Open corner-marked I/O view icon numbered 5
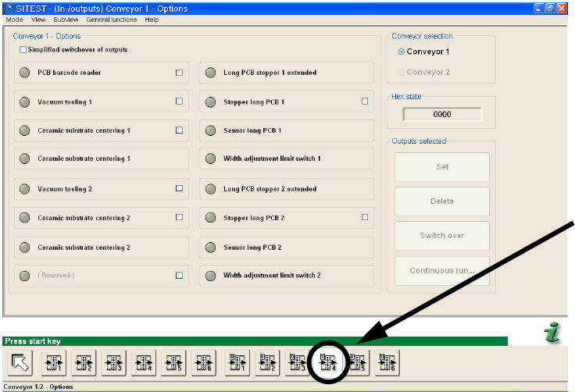The width and height of the screenshot is (575, 392). tap(358, 362)
